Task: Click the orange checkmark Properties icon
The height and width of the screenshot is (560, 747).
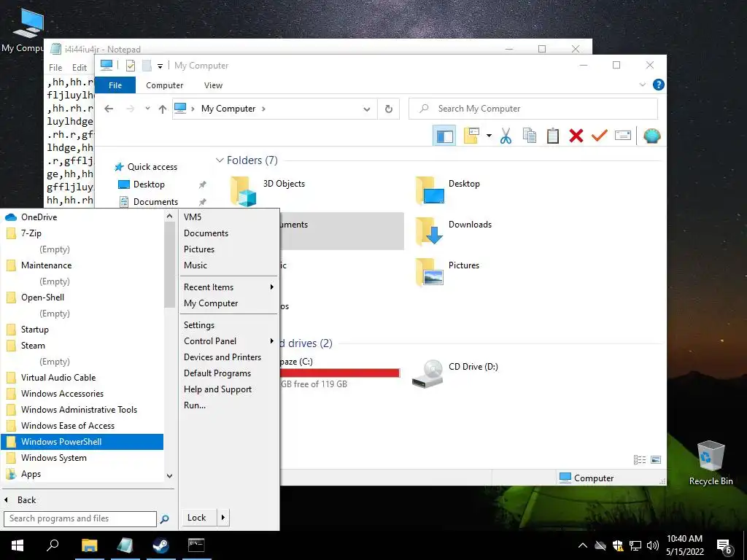Action: 600,136
